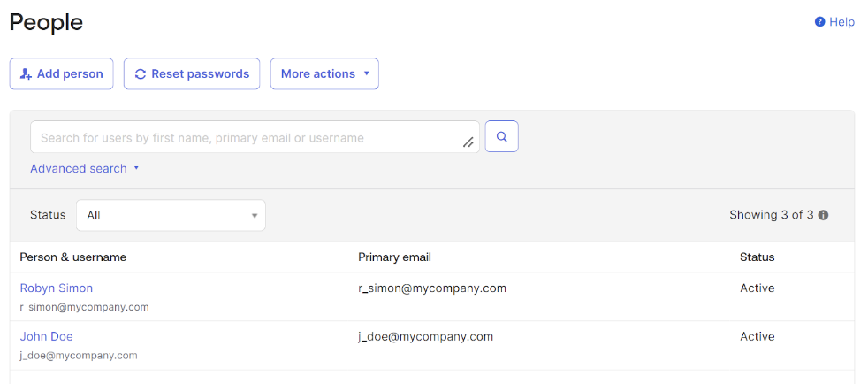
Task: Open the Status filter dropdown
Action: 171,215
